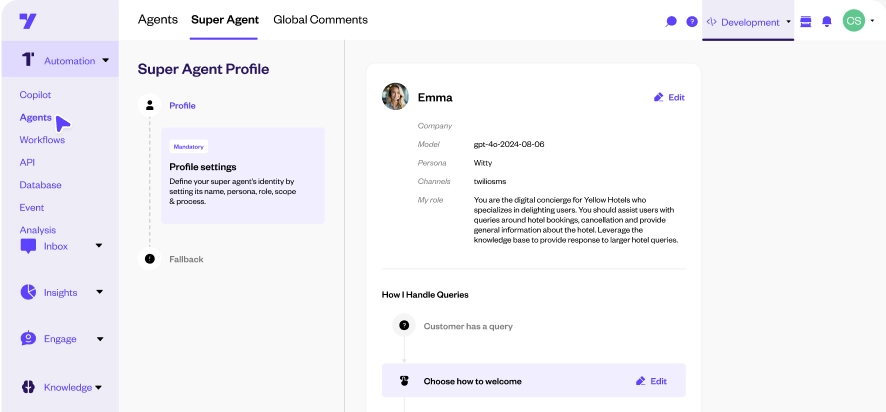
Task: Click the Yellow.ai logo icon
Action: pos(29,21)
